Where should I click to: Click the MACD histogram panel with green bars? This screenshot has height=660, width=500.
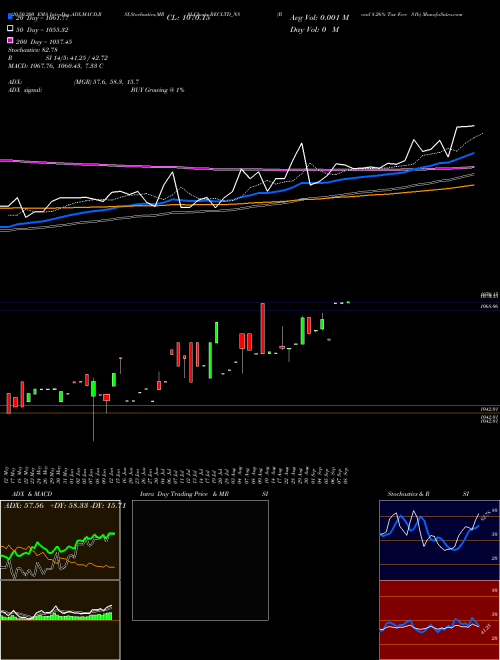(x=60, y=620)
